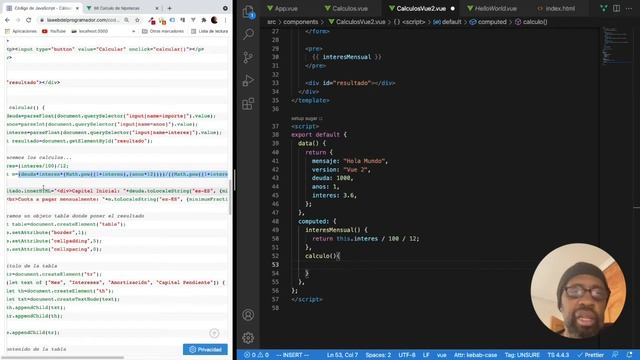Click the errors and warnings count in the status bar

256,355
